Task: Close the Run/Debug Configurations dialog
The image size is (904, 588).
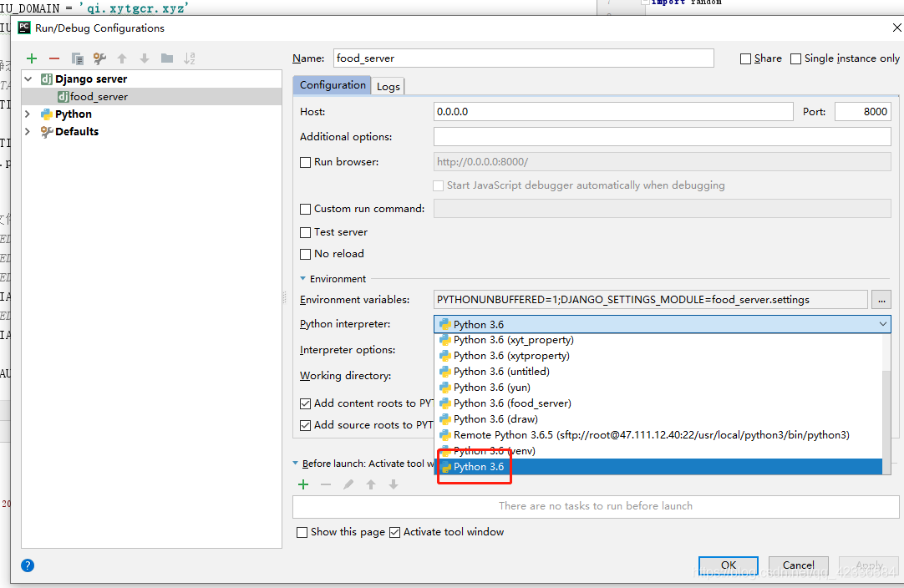Action: pos(896,28)
